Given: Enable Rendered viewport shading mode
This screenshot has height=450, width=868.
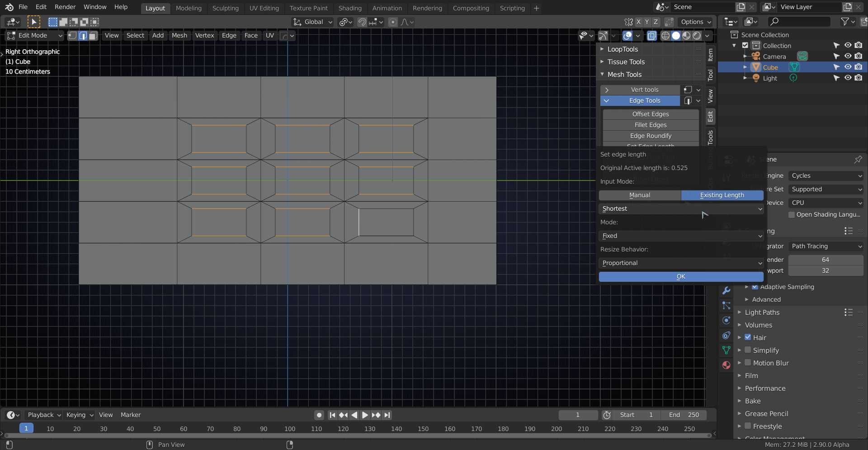Looking at the screenshot, I should (x=698, y=36).
